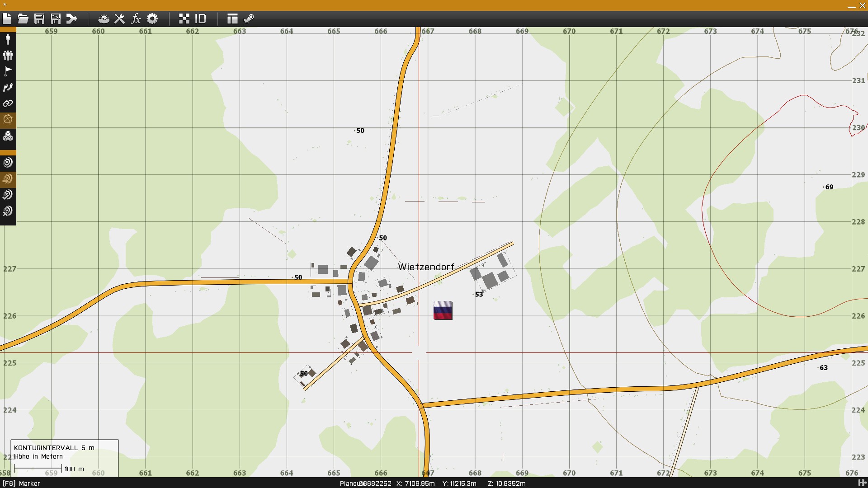Select single Objects mode (soldier icon)
Viewport: 868px width, 488px height.
click(8, 39)
